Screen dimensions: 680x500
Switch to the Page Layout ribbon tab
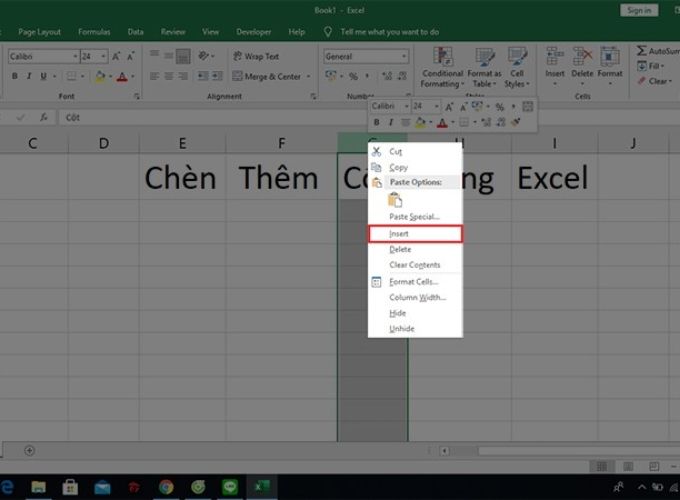39,32
